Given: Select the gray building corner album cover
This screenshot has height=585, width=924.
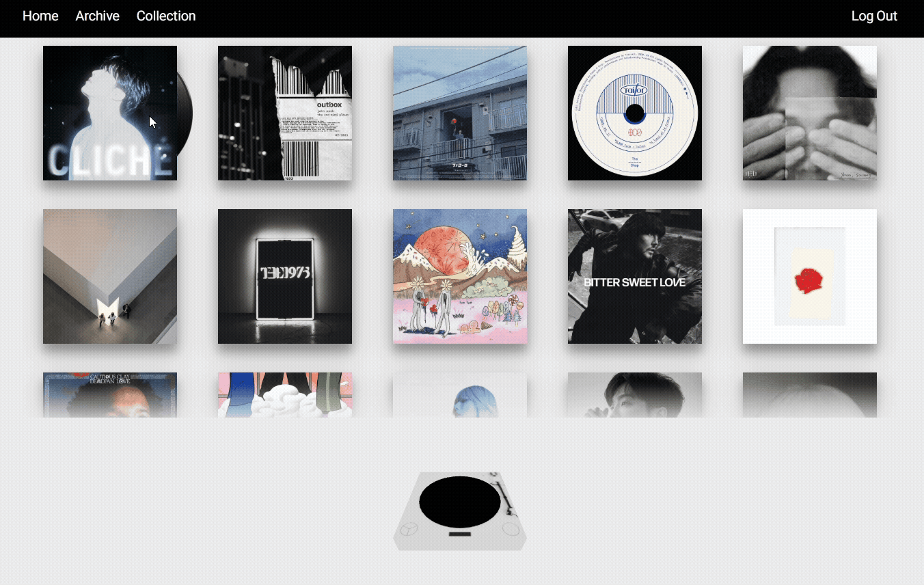Looking at the screenshot, I should 110,276.
